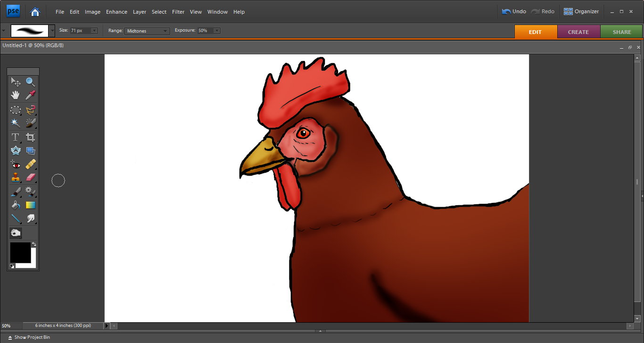Pick the Eyedropper tool
644x343 pixels.
(x=31, y=95)
